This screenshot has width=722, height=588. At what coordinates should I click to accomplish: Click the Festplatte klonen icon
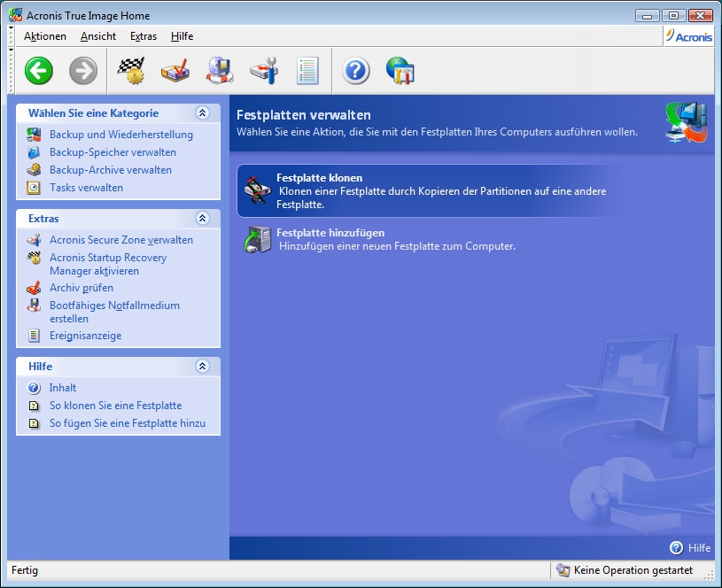[x=258, y=190]
